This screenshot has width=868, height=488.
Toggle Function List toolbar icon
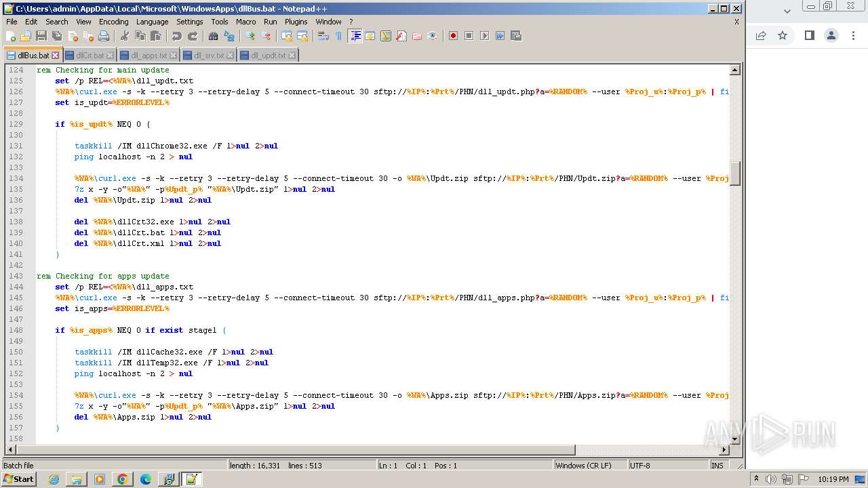click(401, 36)
